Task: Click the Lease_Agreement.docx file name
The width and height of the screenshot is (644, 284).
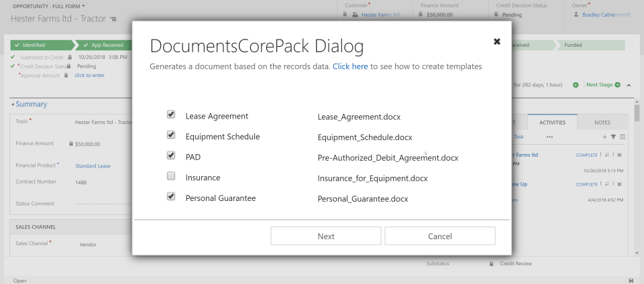Action: tap(359, 117)
